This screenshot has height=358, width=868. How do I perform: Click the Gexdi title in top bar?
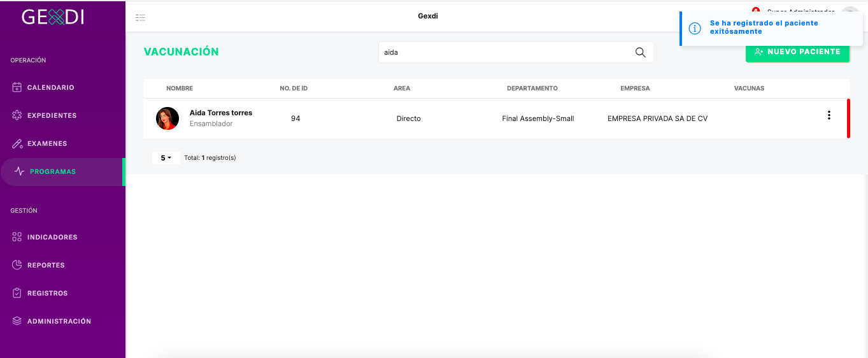428,16
